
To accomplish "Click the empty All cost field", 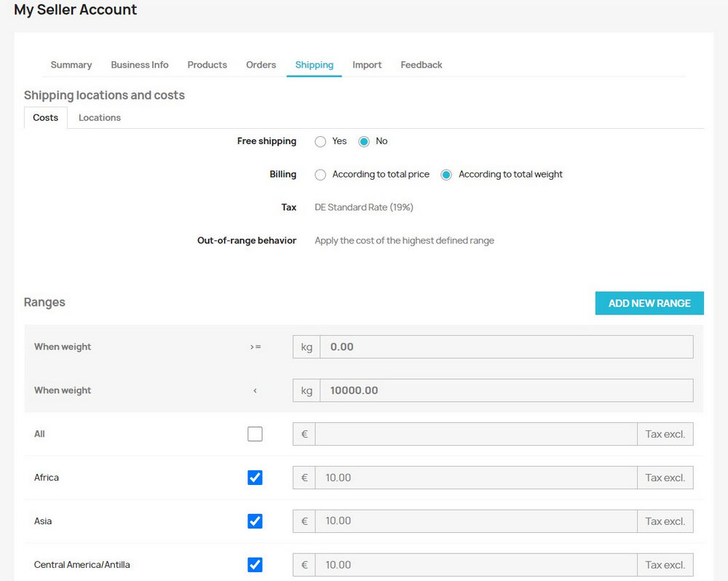I will 476,434.
